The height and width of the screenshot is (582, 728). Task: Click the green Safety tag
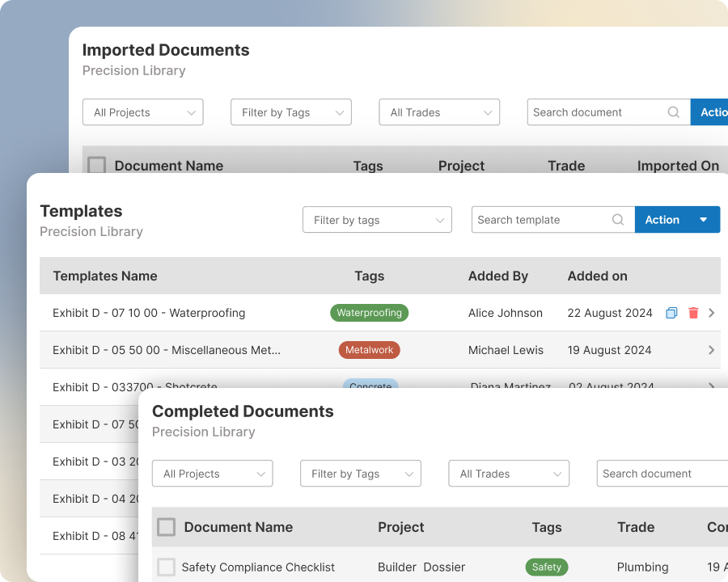(x=547, y=567)
